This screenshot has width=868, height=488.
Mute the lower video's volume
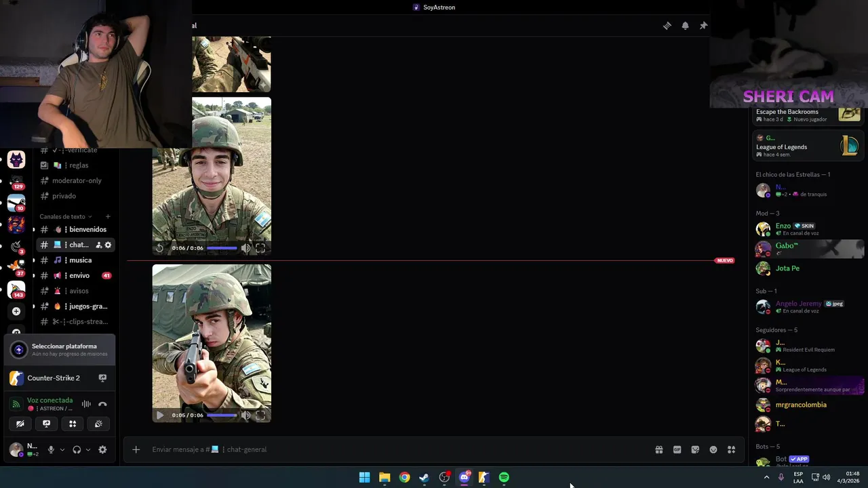tap(245, 415)
